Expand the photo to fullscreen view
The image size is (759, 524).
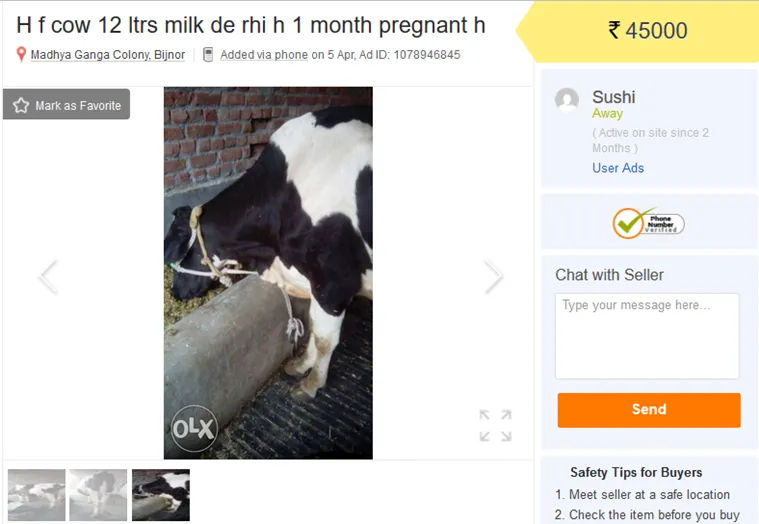coord(495,426)
